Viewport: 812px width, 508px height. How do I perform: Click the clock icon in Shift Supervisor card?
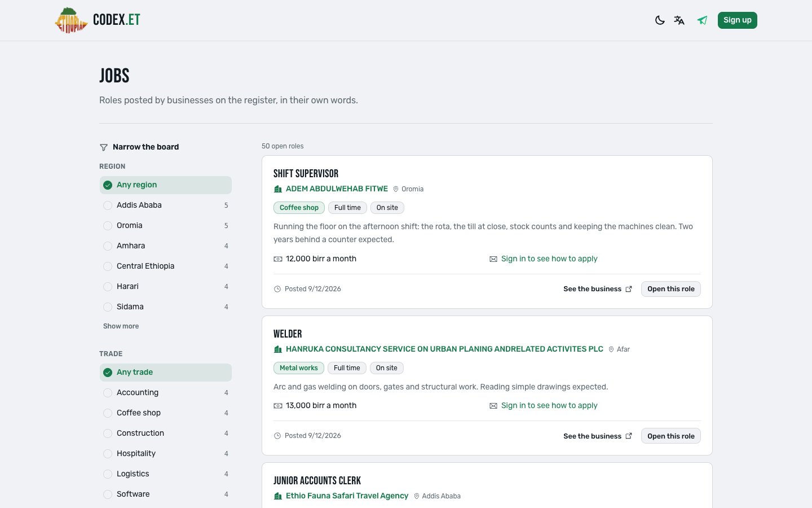pos(277,289)
